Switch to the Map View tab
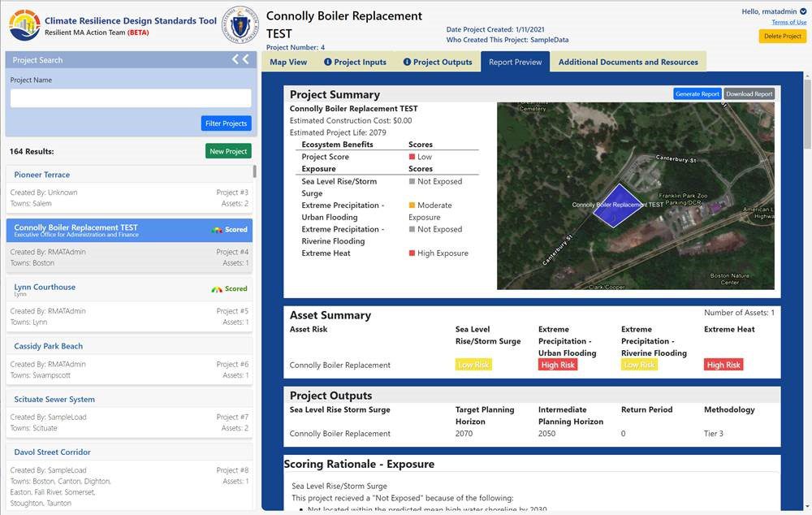The height and width of the screenshot is (515, 812). [288, 62]
